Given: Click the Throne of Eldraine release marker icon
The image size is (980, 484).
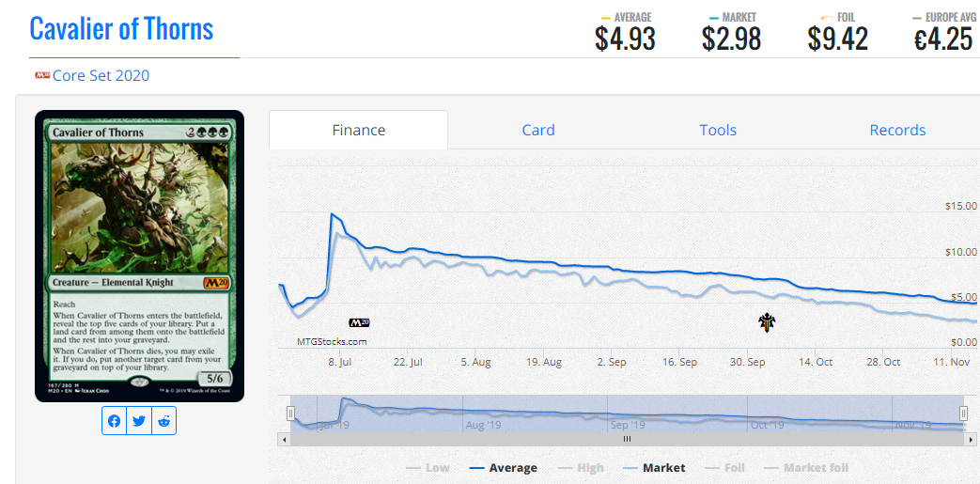Looking at the screenshot, I should 767,322.
